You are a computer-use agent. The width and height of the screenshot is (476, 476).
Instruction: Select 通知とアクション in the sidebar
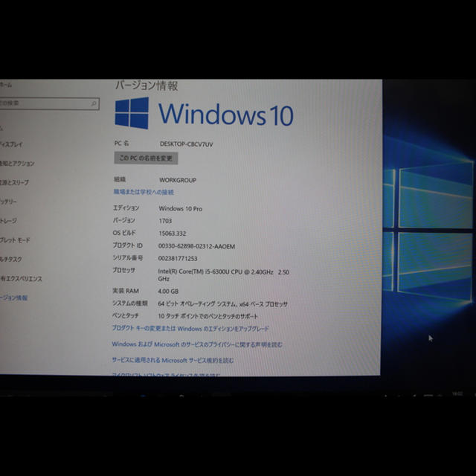(17, 164)
